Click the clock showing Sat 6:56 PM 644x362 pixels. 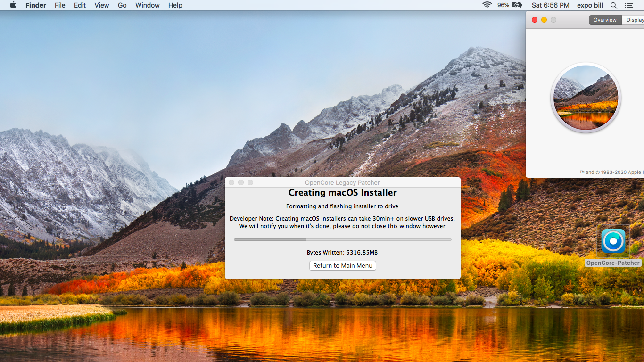click(550, 5)
